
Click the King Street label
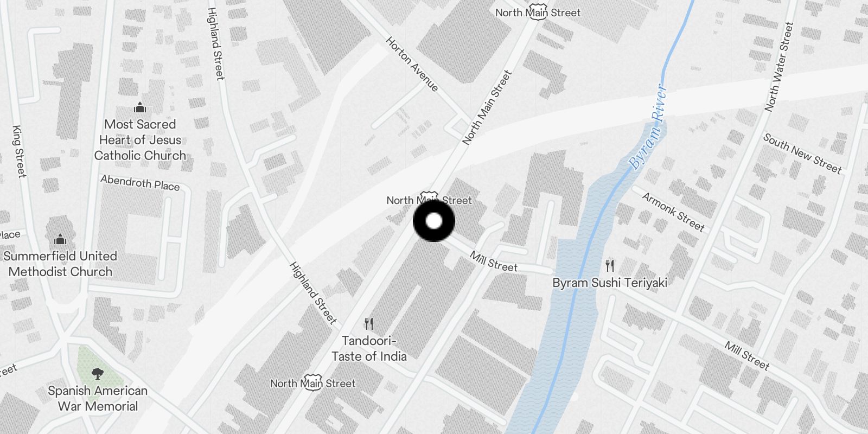(19, 151)
